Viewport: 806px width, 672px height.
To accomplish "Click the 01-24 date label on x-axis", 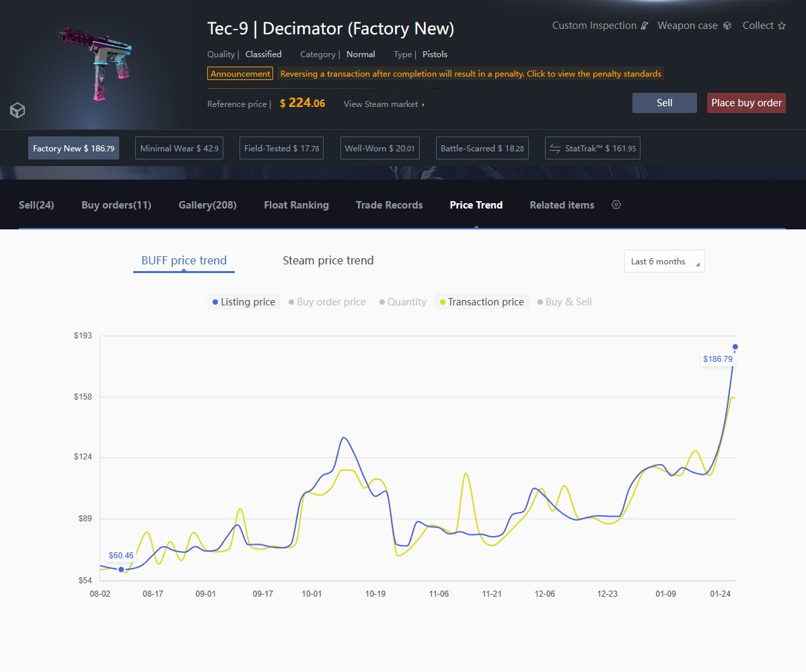I will tap(720, 594).
